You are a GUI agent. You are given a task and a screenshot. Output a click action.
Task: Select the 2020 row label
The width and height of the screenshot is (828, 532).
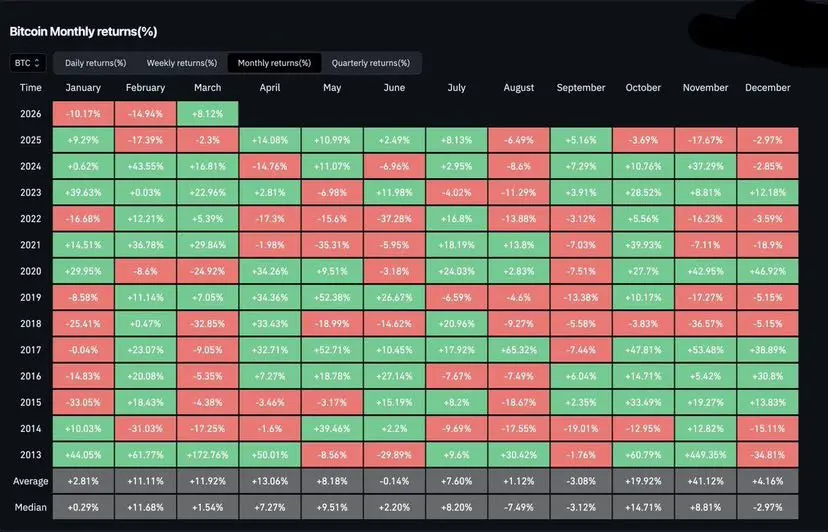coord(31,271)
